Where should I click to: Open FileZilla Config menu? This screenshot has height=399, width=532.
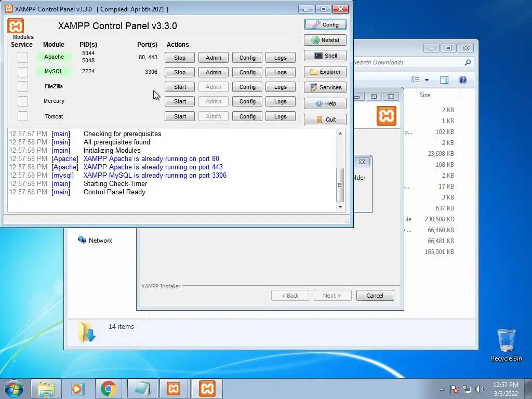(x=247, y=87)
